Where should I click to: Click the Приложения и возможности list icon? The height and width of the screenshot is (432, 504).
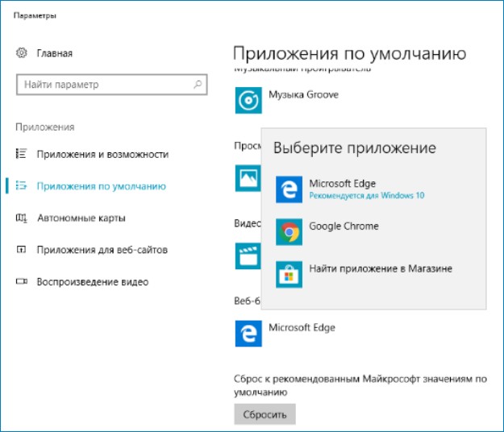(x=22, y=154)
